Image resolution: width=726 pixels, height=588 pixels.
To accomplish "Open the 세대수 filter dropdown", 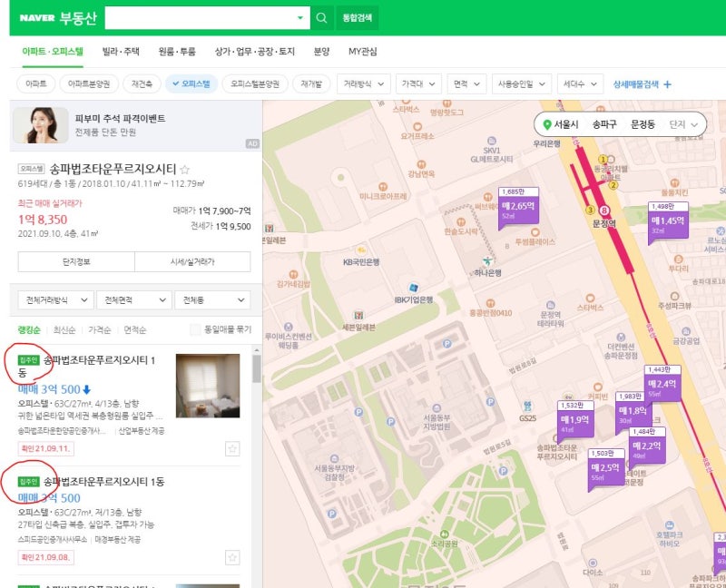I will [x=580, y=84].
